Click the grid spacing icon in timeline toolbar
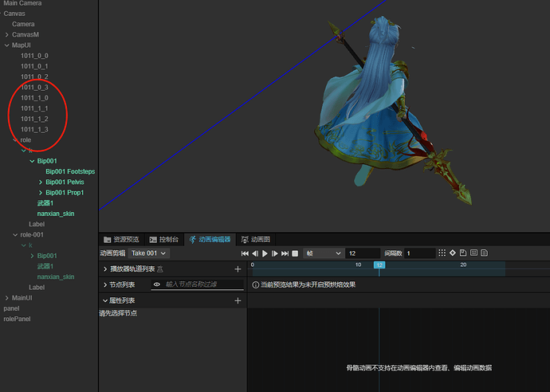This screenshot has width=550, height=392. pyautogui.click(x=442, y=253)
